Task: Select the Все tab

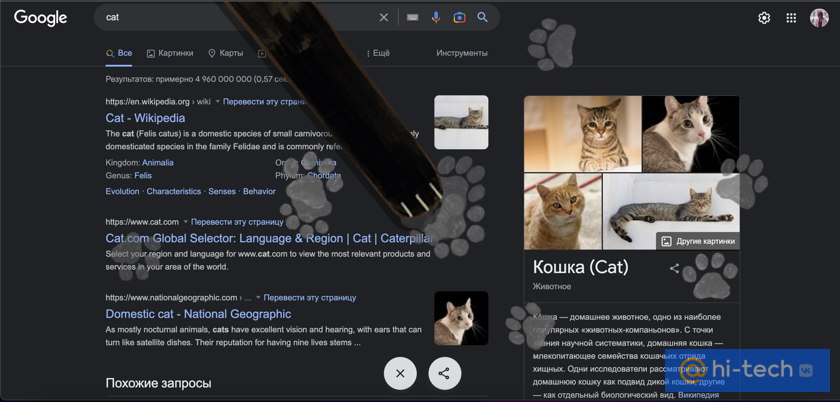Action: (119, 53)
